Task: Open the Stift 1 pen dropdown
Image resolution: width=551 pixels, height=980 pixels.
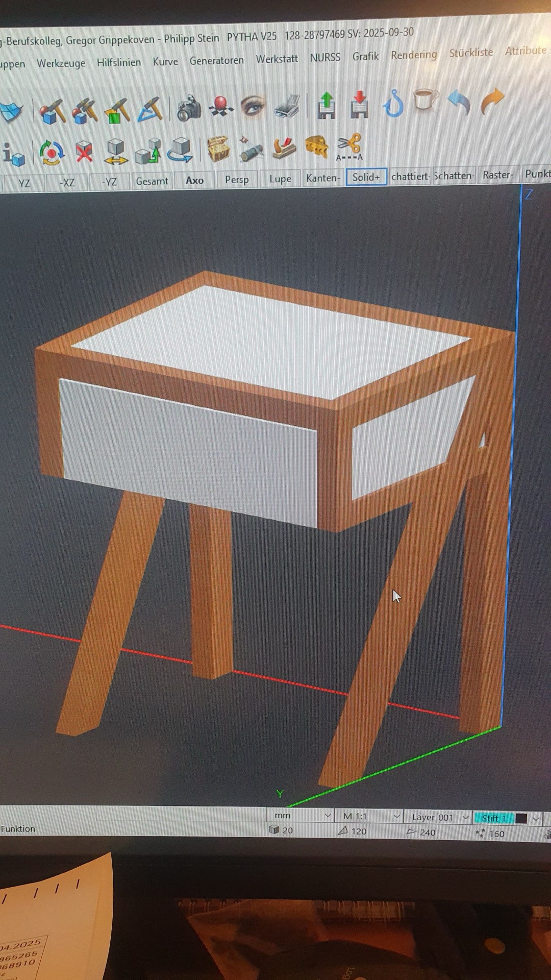Action: (508, 818)
